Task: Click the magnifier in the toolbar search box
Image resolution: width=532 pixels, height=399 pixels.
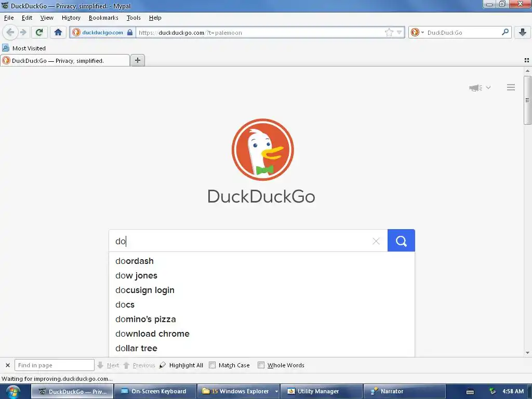Action: (505, 32)
